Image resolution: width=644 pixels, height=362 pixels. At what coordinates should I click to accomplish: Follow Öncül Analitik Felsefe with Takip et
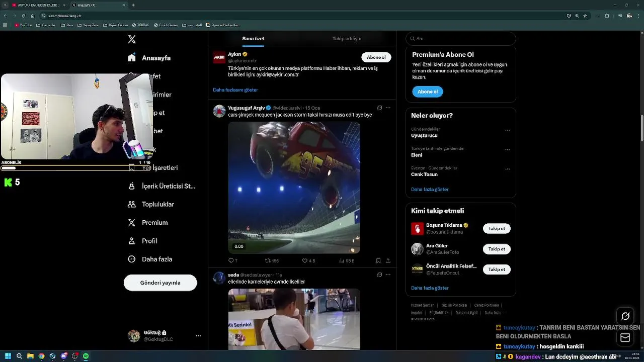pos(497,269)
